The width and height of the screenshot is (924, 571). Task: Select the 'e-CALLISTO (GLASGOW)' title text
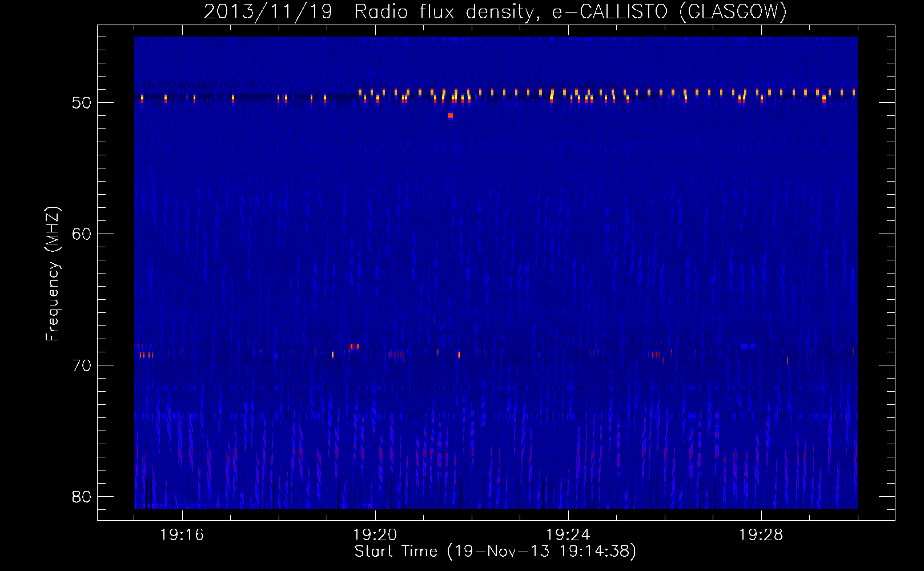tap(670, 11)
